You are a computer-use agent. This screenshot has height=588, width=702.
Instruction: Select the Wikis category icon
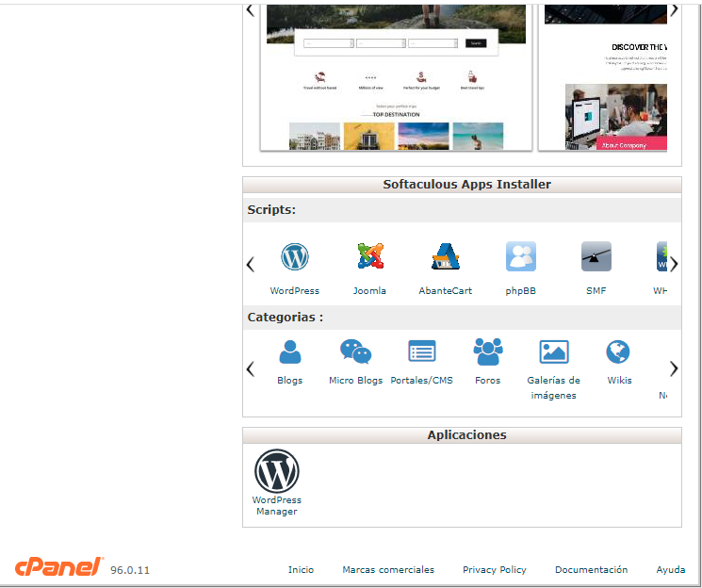[x=618, y=352]
